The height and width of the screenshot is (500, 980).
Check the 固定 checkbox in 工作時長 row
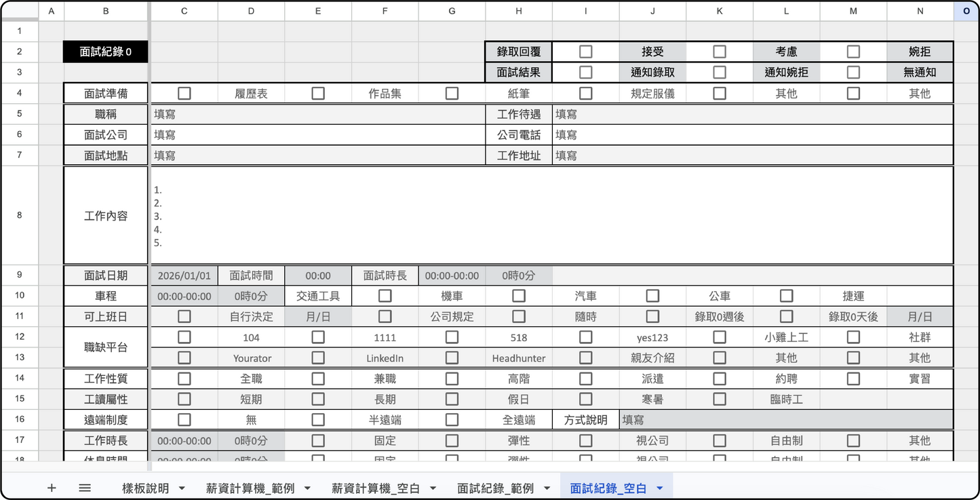click(x=318, y=440)
